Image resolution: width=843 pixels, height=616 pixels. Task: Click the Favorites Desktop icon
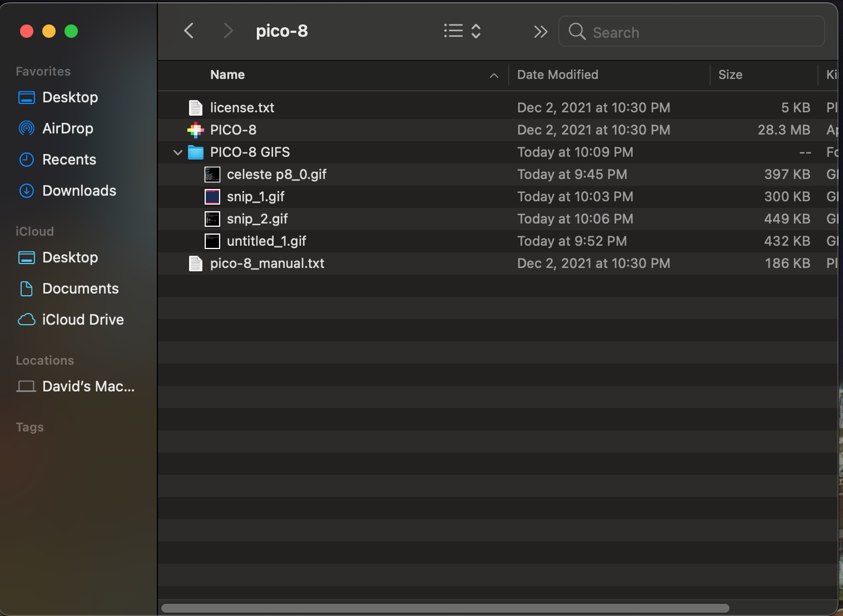(x=27, y=97)
